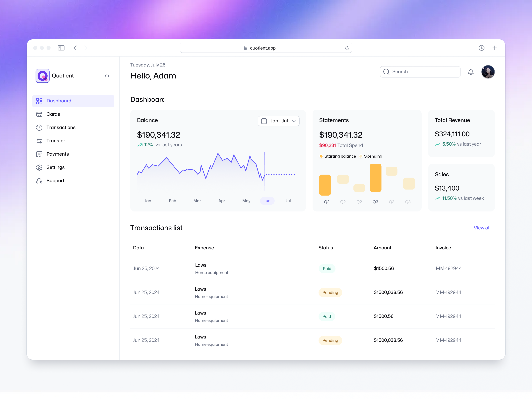
Task: Click the calendar icon in the date selector
Action: tap(264, 121)
